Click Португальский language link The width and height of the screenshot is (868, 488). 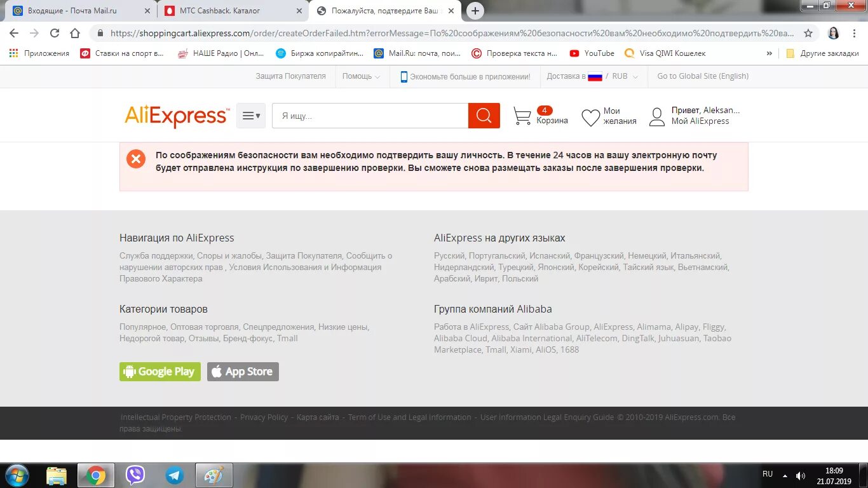coord(497,256)
